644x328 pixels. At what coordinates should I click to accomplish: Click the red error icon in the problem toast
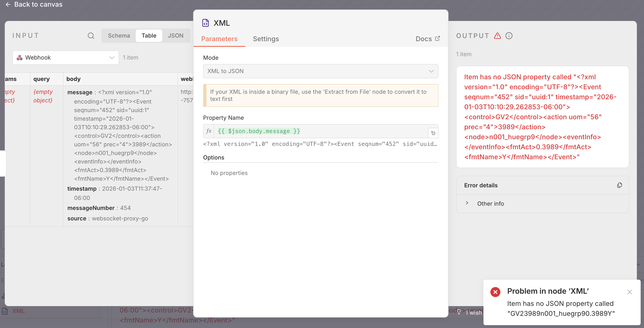[495, 292]
